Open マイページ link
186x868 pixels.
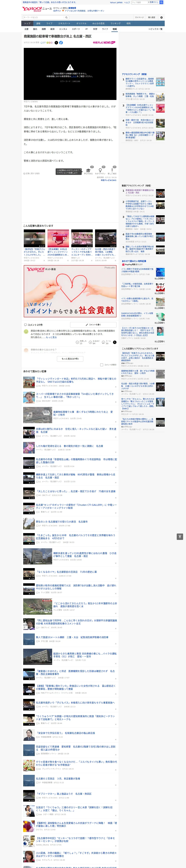coord(139,18)
